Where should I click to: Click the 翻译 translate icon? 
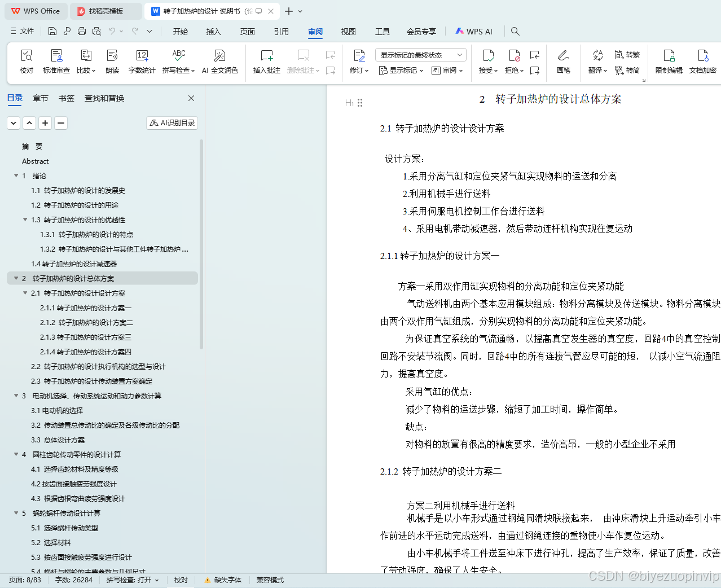pyautogui.click(x=598, y=55)
